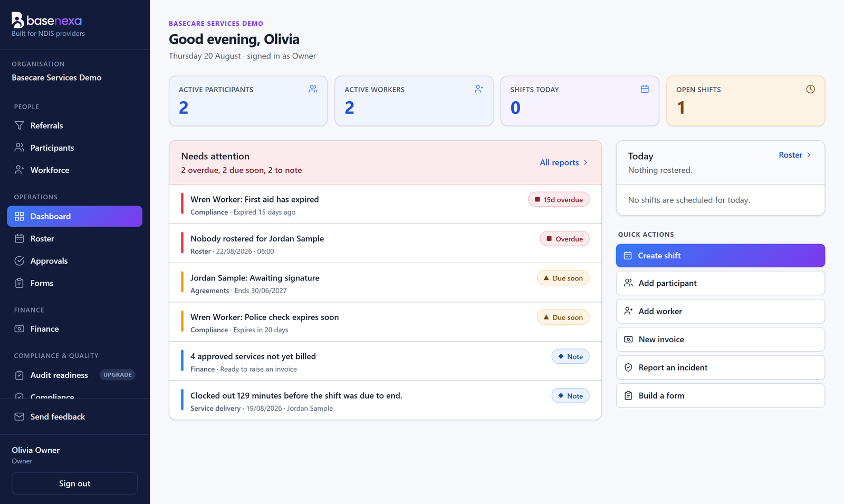
Task: Click the clock icon on Open Shifts card
Action: pyautogui.click(x=810, y=89)
